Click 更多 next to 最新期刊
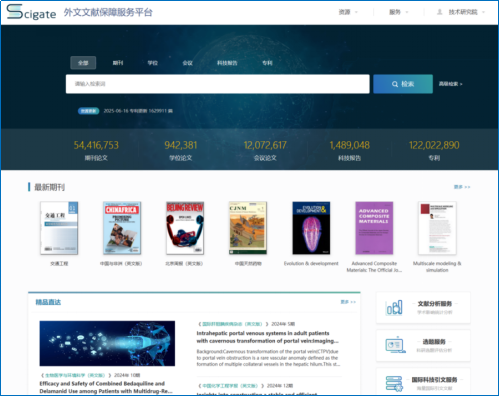 (462, 187)
